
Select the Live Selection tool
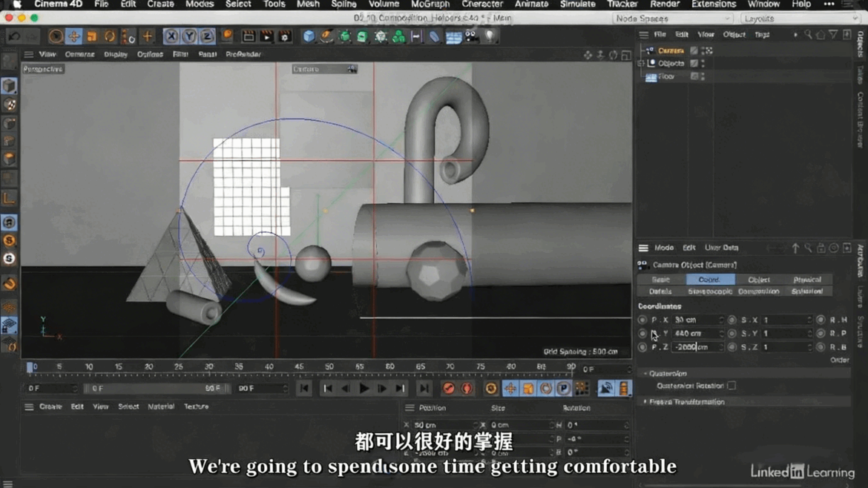click(x=55, y=36)
